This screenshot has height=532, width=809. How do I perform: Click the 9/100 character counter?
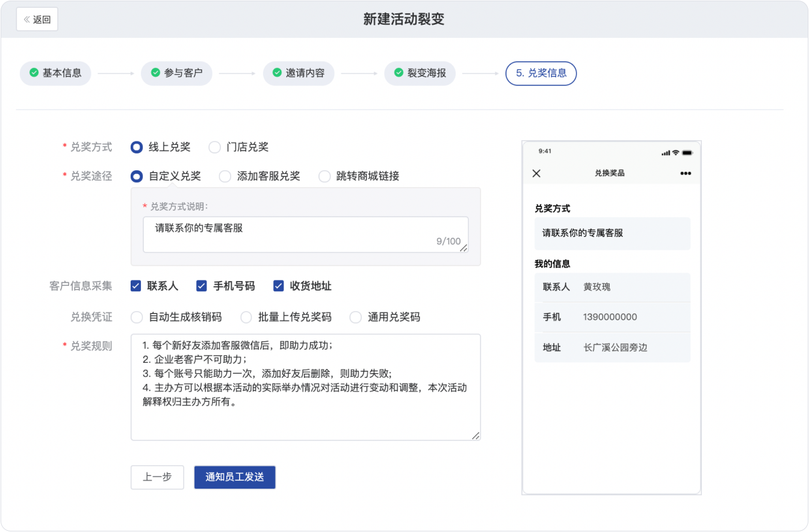[448, 241]
